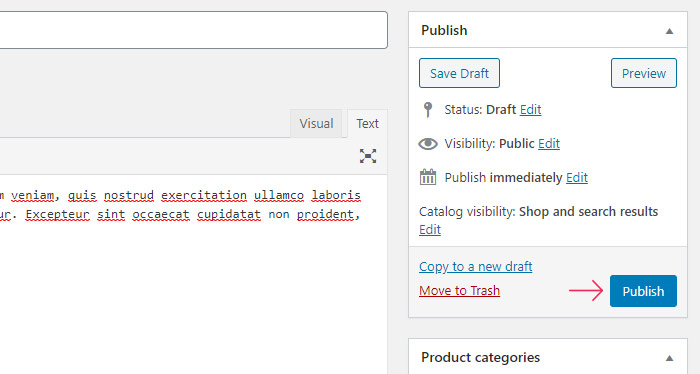
Task: Focus the product title field
Action: tap(194, 30)
